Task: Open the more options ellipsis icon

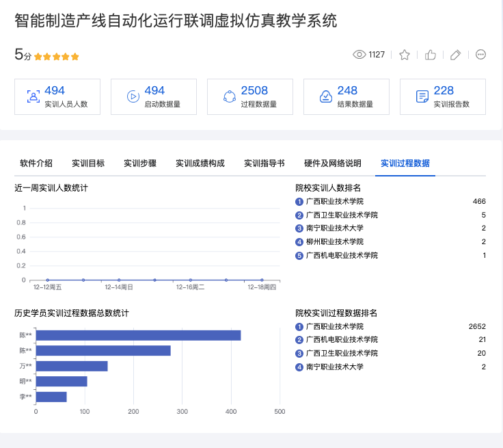Action: (x=480, y=55)
